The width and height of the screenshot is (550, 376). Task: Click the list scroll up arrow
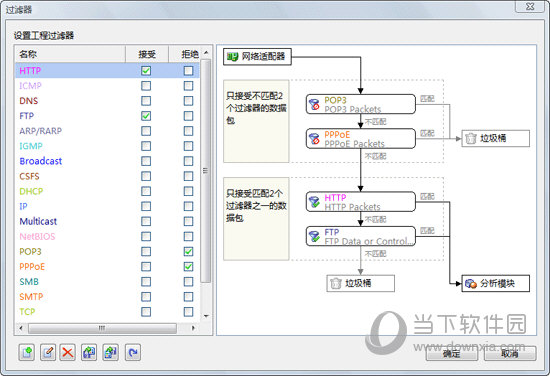point(206,53)
